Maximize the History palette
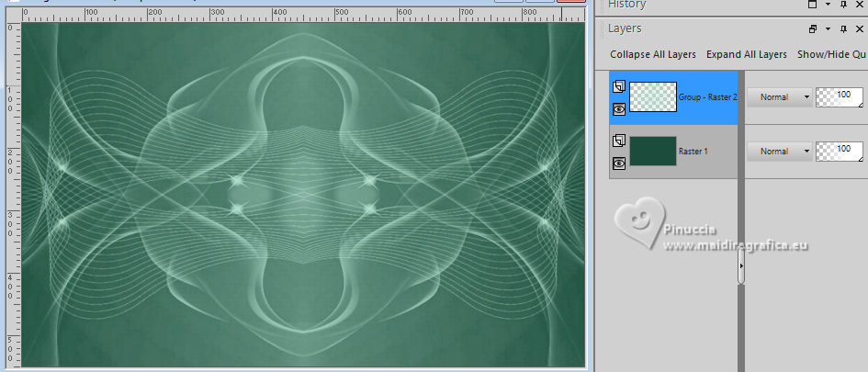Viewport: 868px width, 372px height. click(813, 5)
